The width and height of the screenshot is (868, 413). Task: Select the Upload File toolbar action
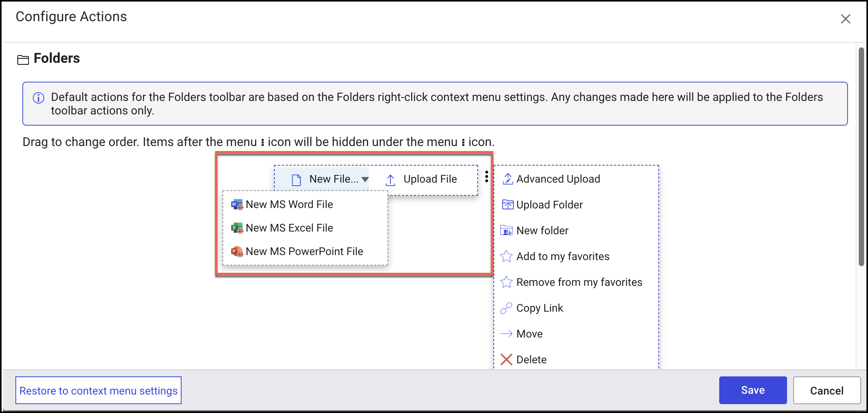tap(422, 179)
